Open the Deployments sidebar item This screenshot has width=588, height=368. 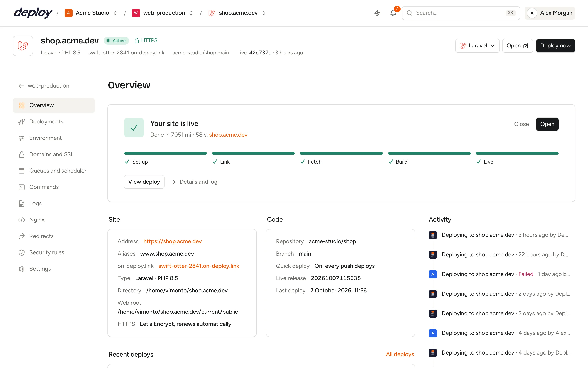click(x=54, y=122)
